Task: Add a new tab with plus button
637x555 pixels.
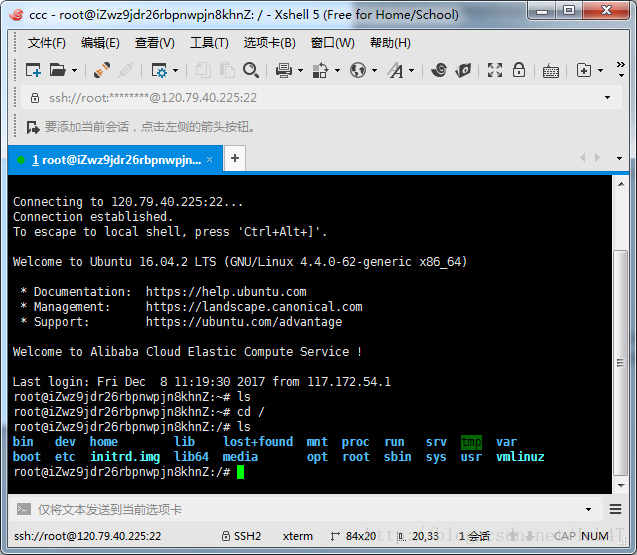Action: pos(235,158)
